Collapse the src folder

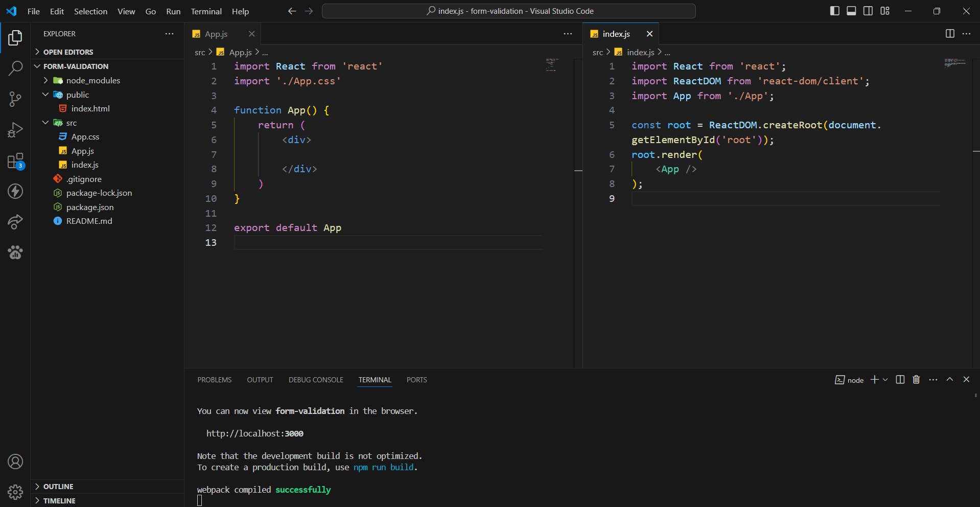tap(71, 123)
